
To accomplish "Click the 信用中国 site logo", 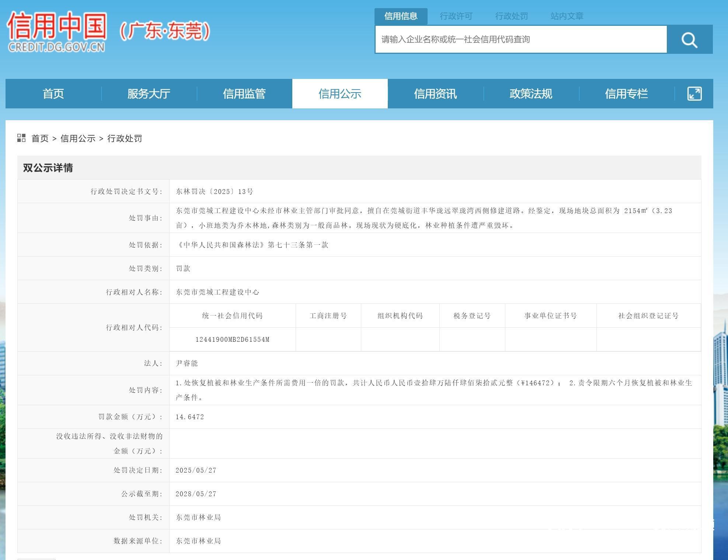I will point(57,31).
